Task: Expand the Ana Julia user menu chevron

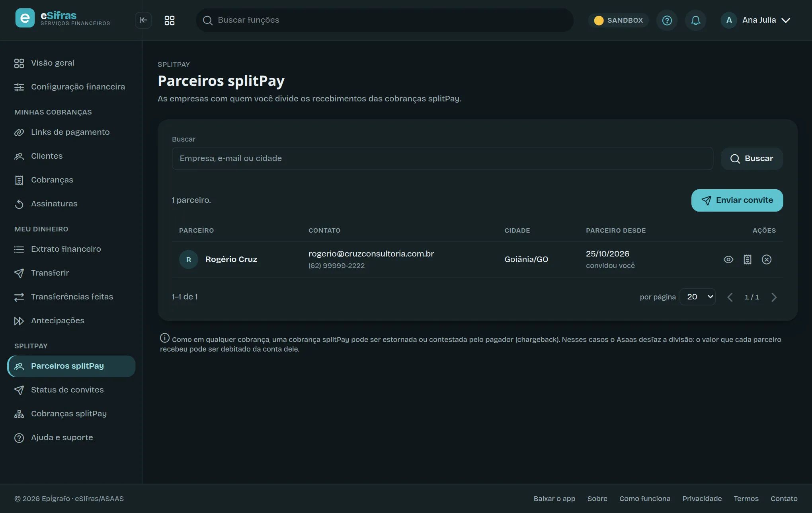Action: coord(786,20)
